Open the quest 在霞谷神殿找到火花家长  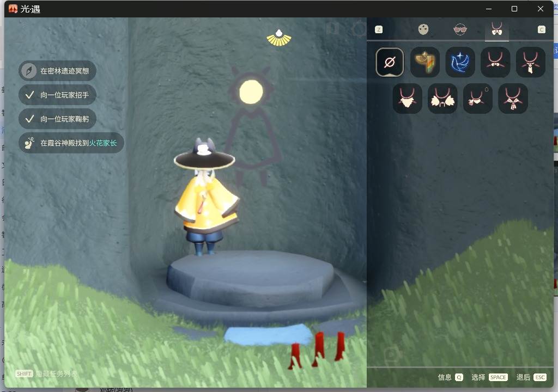[x=71, y=143]
